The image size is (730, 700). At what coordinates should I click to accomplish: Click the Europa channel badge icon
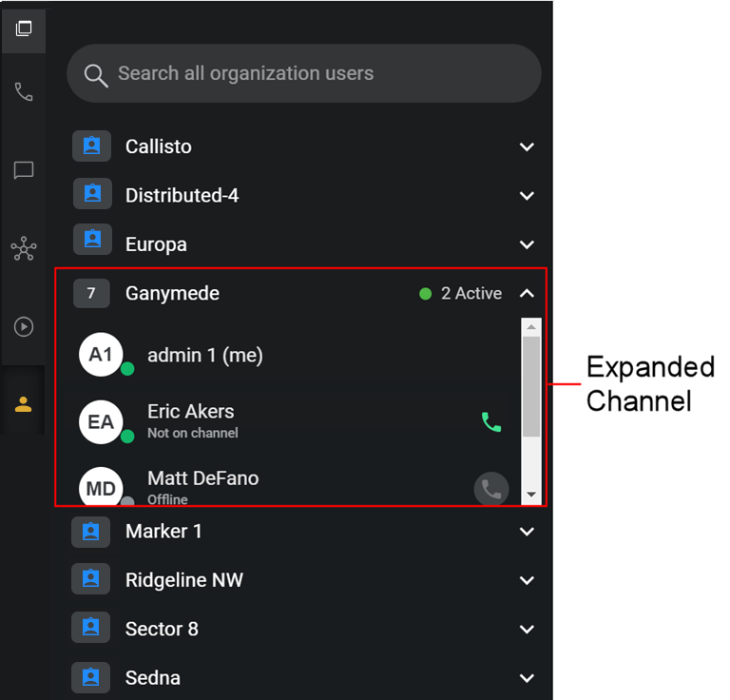92,240
